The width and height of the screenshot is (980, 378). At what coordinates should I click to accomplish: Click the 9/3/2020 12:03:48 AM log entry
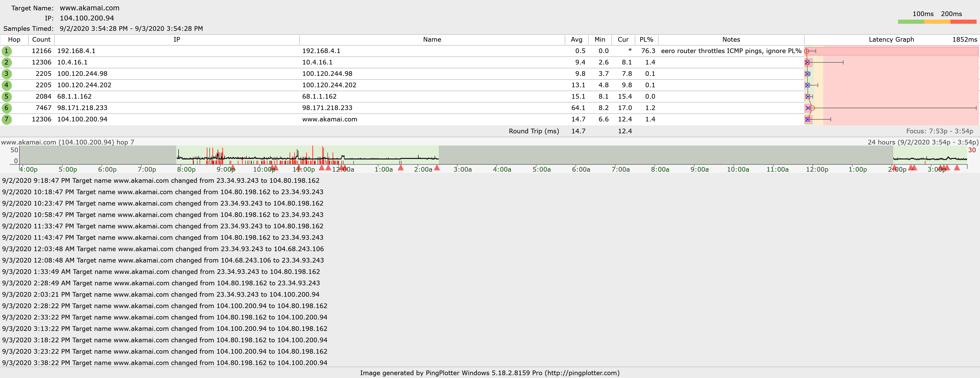pyautogui.click(x=163, y=249)
